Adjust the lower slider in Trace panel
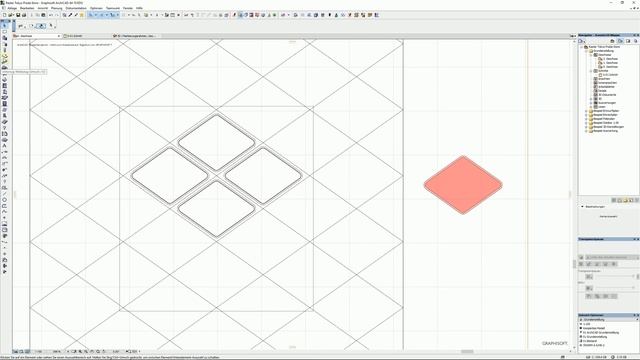Image resolution: width=640 pixels, height=360 pixels. click(x=614, y=288)
